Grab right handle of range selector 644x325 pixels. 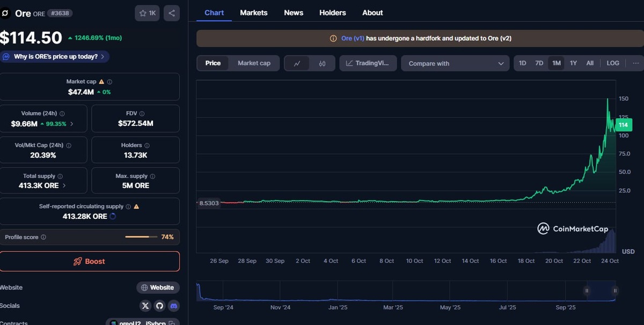pyautogui.click(x=615, y=291)
